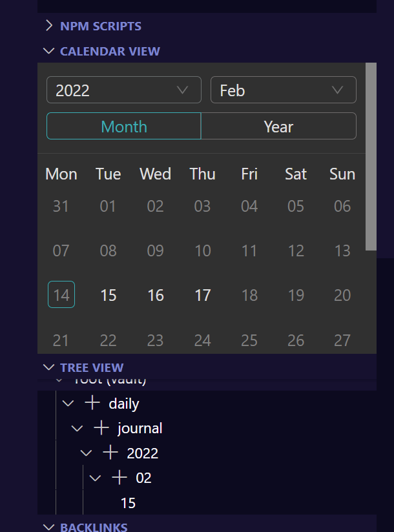The width and height of the screenshot is (394, 532).
Task: Select February 17 on the calendar
Action: [x=202, y=295]
